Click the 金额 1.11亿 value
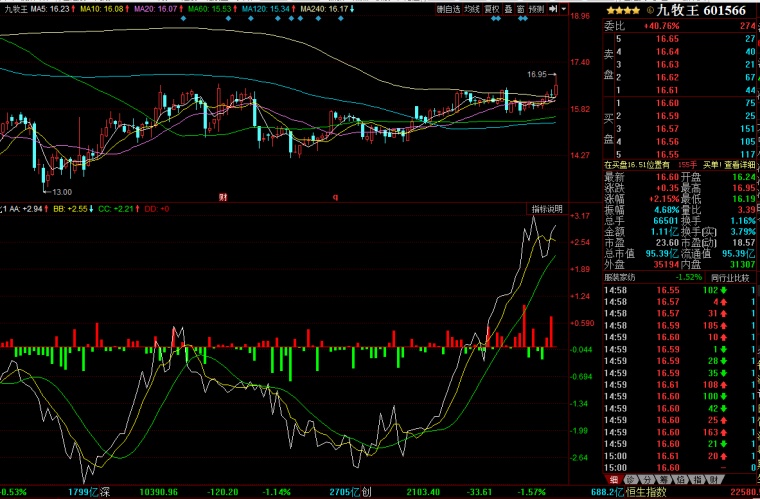The image size is (760, 499). click(665, 232)
